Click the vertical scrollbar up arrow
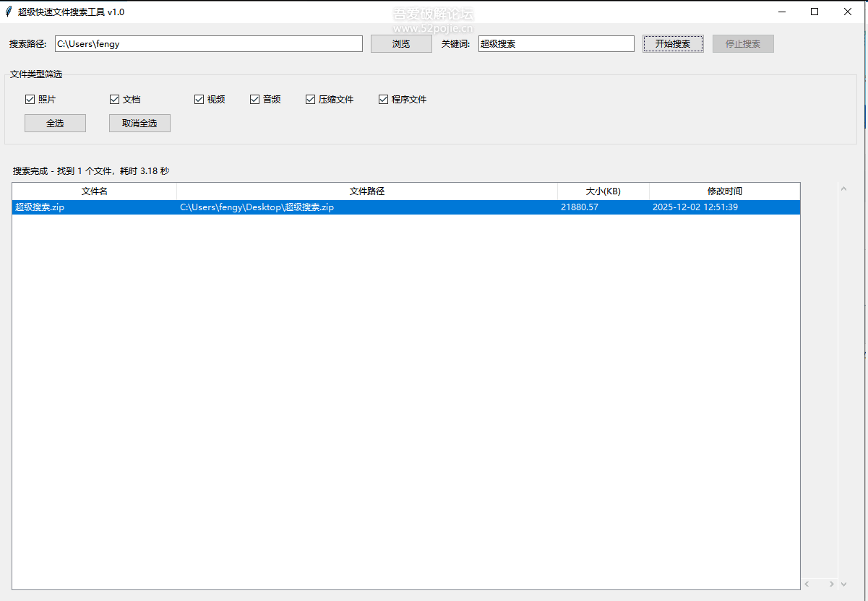 [x=843, y=189]
